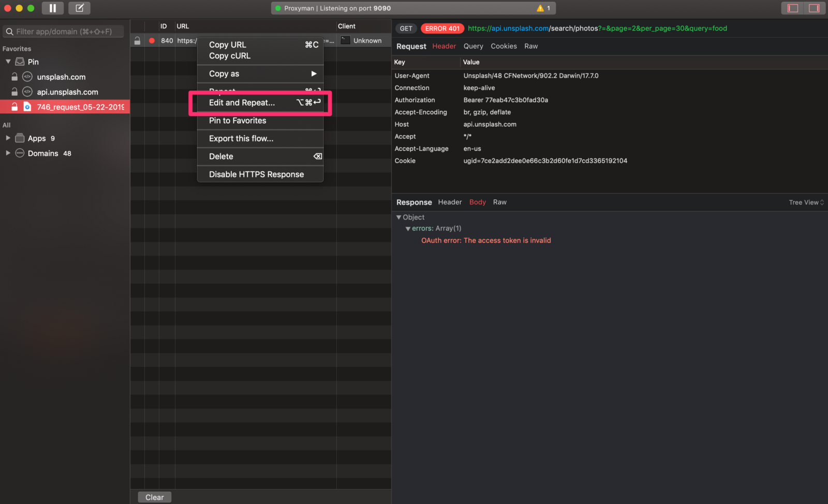Expand the Domains group

pyautogui.click(x=8, y=153)
